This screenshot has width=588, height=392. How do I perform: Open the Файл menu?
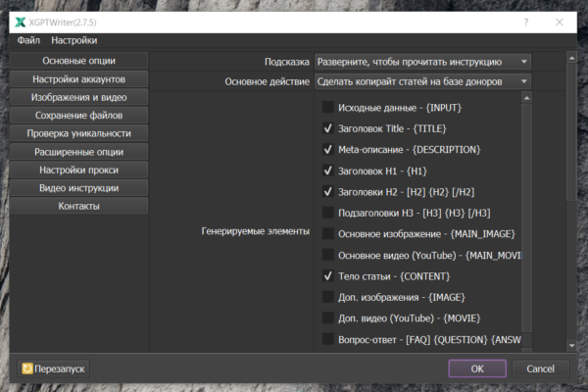click(28, 40)
